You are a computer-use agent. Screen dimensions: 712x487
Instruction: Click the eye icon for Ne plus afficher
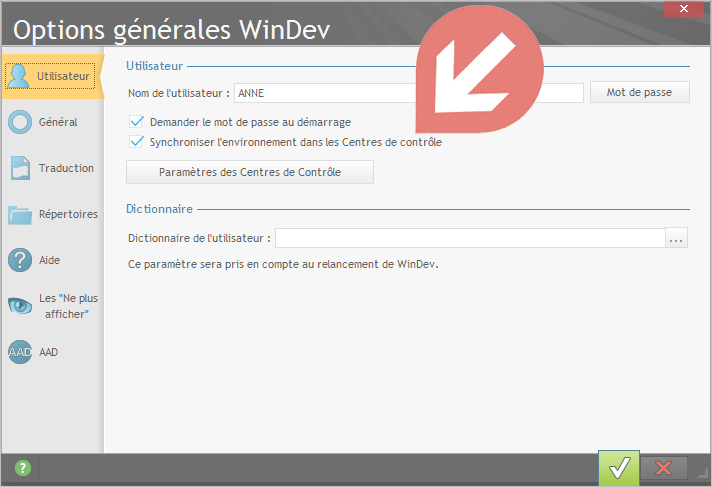[20, 305]
